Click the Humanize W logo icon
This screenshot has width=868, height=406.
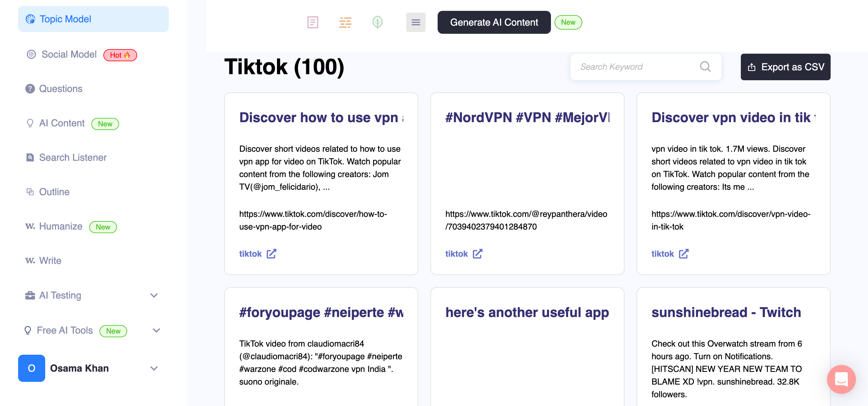[30, 226]
